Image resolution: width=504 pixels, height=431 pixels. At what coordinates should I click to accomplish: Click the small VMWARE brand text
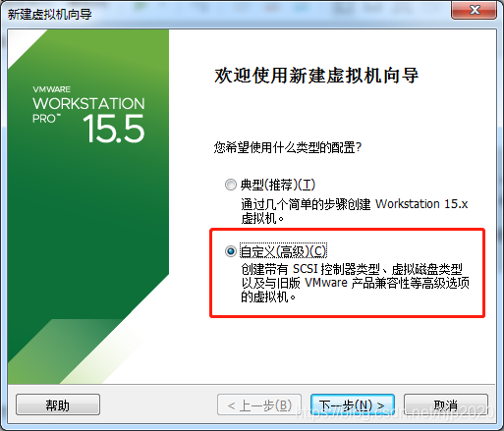point(51,89)
